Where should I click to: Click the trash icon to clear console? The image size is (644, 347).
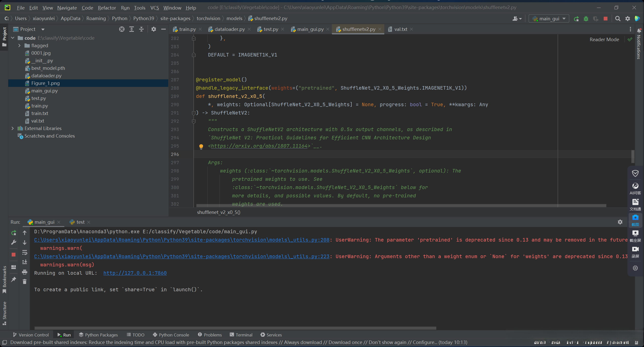25,282
